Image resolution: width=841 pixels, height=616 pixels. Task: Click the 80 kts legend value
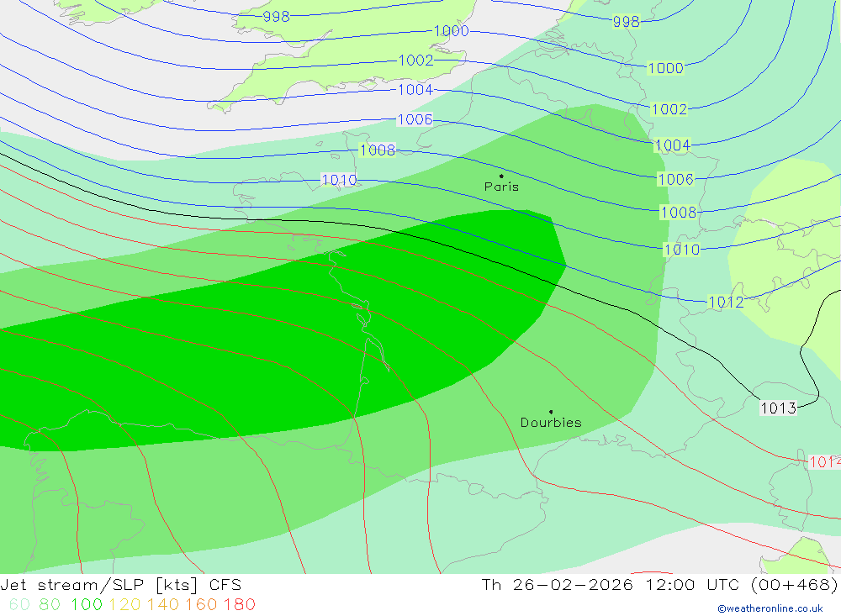(50, 604)
